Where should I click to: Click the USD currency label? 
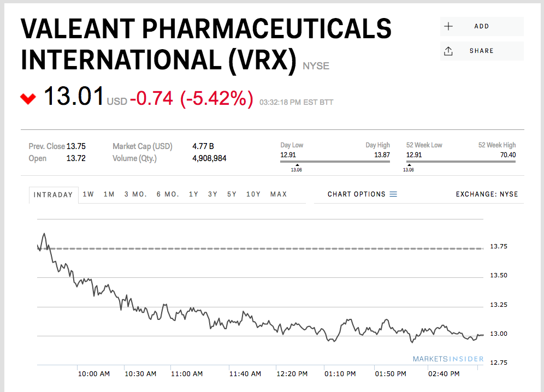click(x=117, y=102)
